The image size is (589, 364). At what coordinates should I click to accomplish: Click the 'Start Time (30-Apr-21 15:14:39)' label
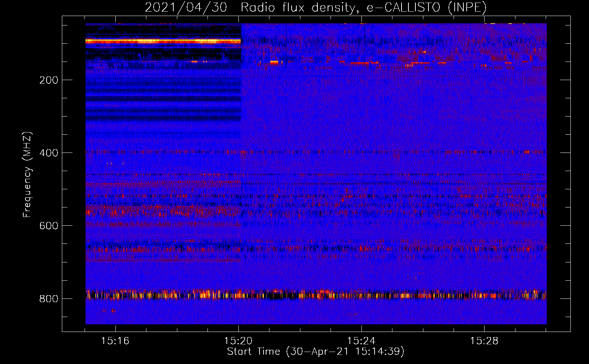click(316, 352)
